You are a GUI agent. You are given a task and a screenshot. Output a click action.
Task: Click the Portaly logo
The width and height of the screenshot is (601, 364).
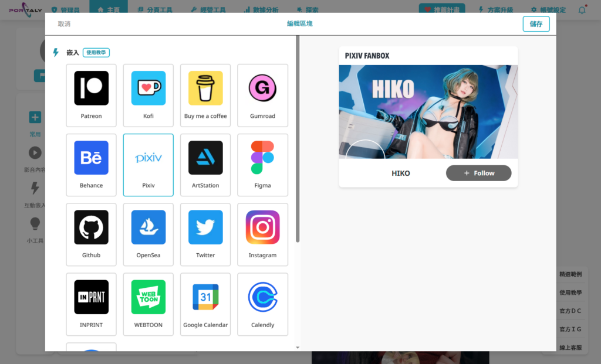click(25, 10)
